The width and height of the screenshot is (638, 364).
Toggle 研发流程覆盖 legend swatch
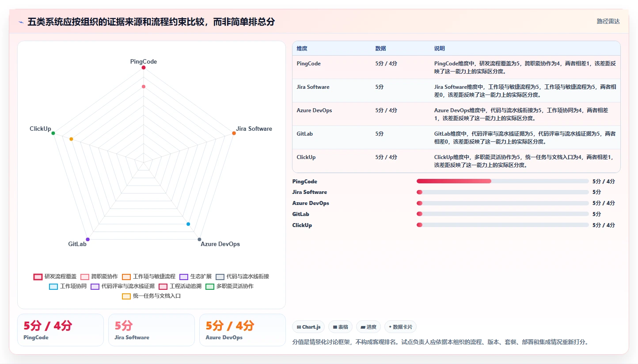coord(38,277)
